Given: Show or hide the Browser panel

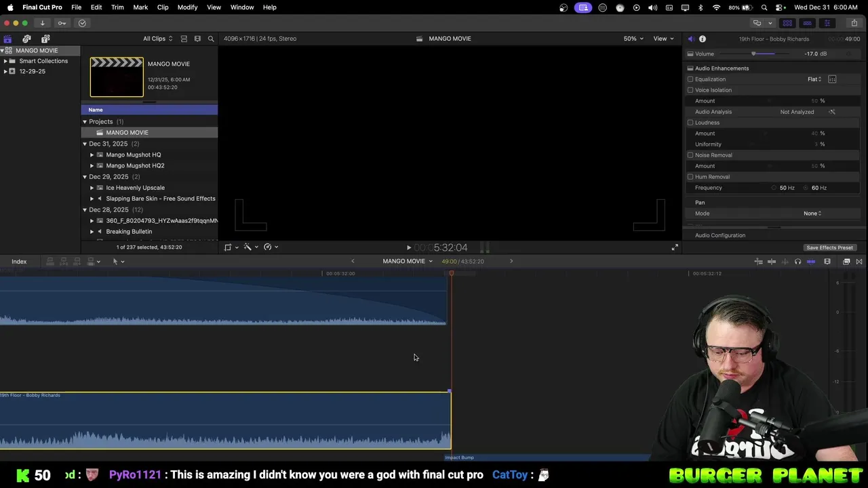Looking at the screenshot, I should (x=787, y=23).
